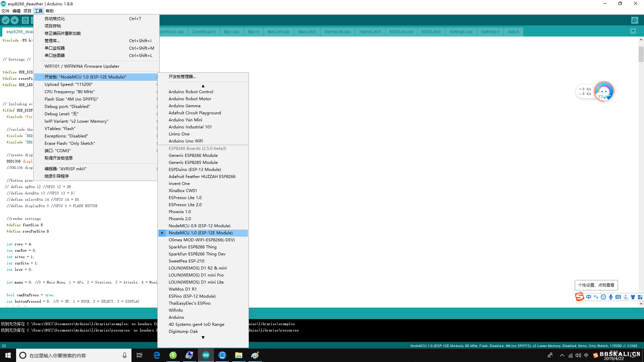Open 开发板管理器 boards manager

(x=182, y=77)
